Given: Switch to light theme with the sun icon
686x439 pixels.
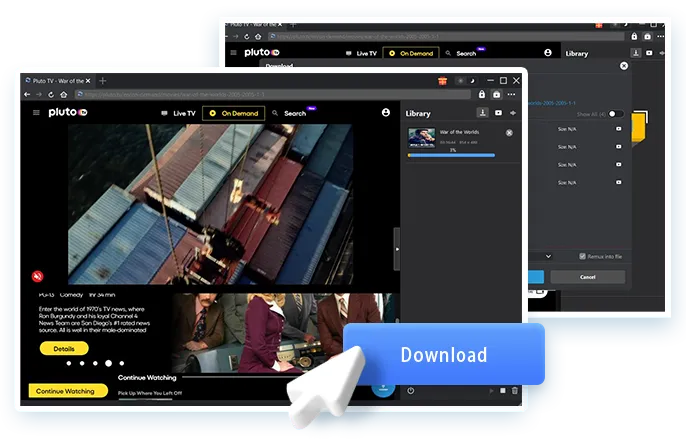Looking at the screenshot, I should coord(460,81).
